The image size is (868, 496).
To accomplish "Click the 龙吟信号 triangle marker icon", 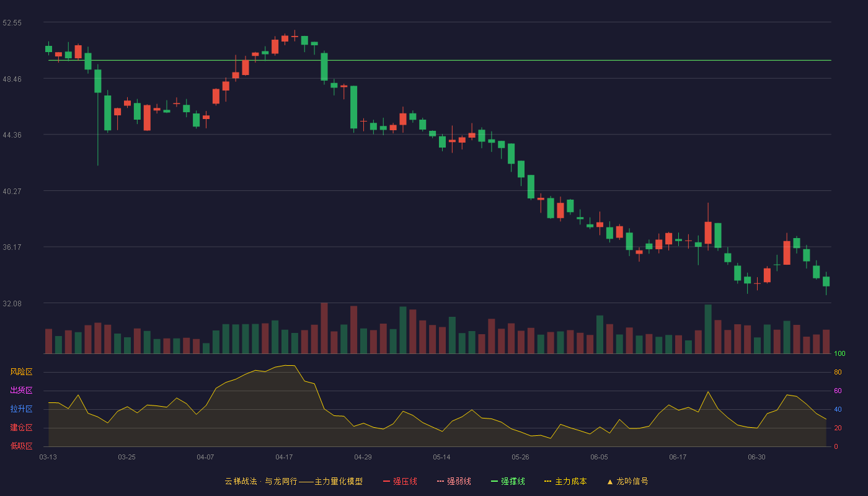I will tap(610, 481).
